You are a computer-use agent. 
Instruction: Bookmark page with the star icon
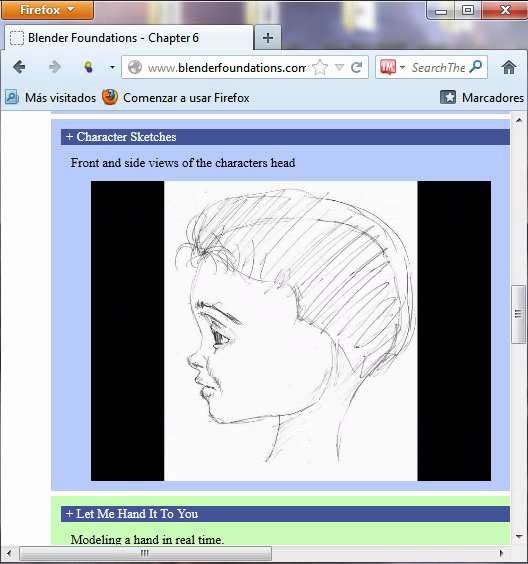320,67
